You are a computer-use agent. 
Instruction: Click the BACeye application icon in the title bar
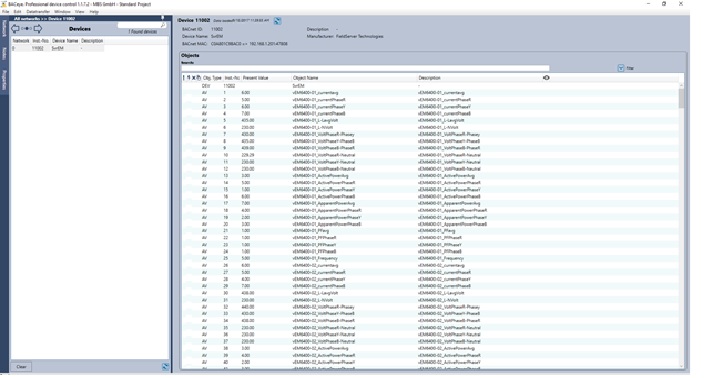4,4
